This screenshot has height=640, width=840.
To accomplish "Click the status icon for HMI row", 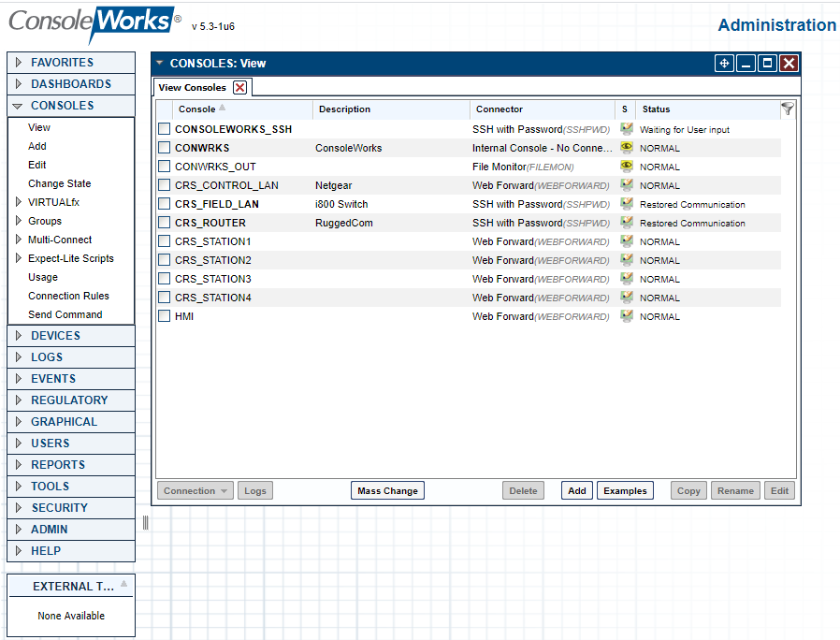I will [x=626, y=316].
